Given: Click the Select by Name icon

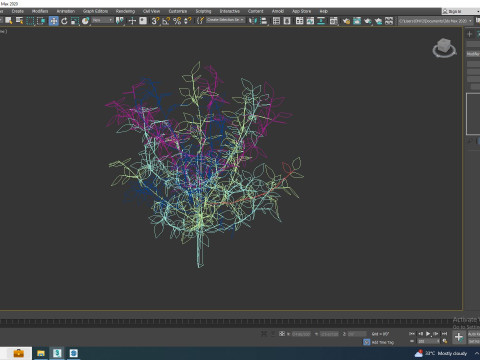Looking at the screenshot, I should 19,21.
